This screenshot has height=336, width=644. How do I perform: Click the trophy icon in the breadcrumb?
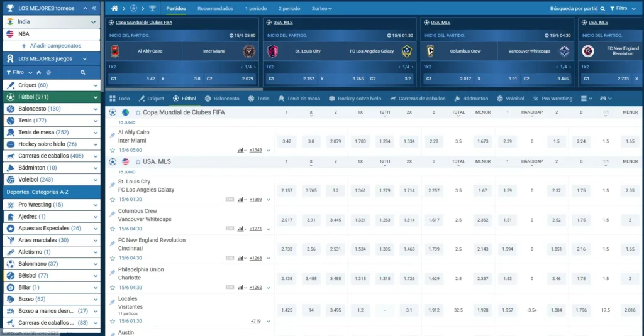tap(153, 9)
